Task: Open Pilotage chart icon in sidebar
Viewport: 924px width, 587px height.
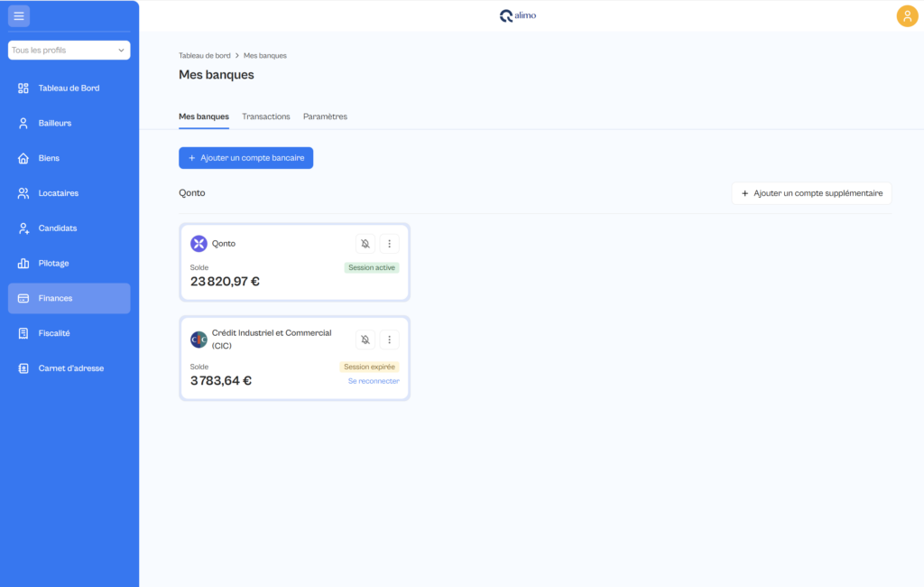Action: 23,263
